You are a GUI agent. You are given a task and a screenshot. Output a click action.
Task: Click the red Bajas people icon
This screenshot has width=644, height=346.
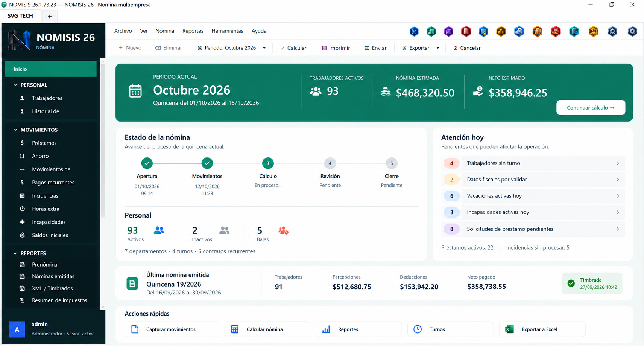(x=283, y=230)
